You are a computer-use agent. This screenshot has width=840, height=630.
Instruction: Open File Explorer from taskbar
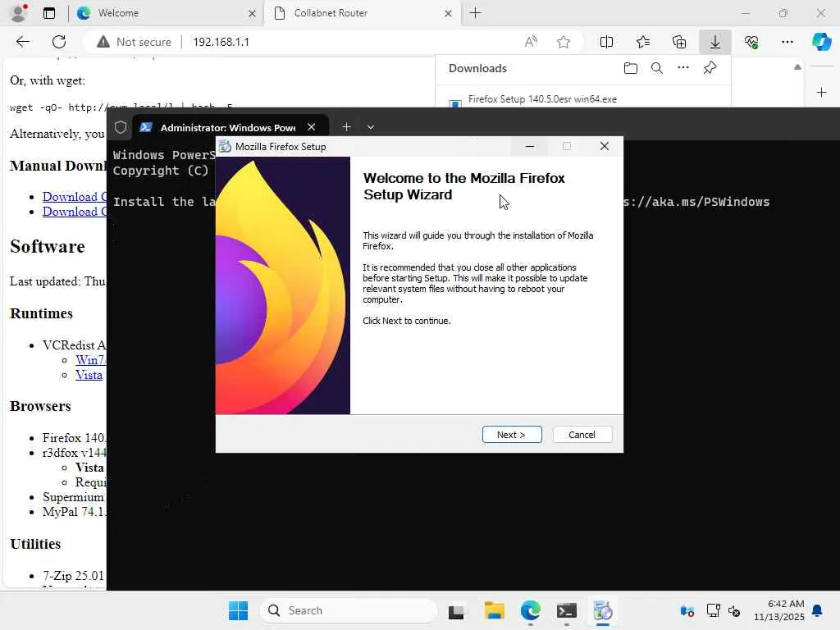pos(494,610)
